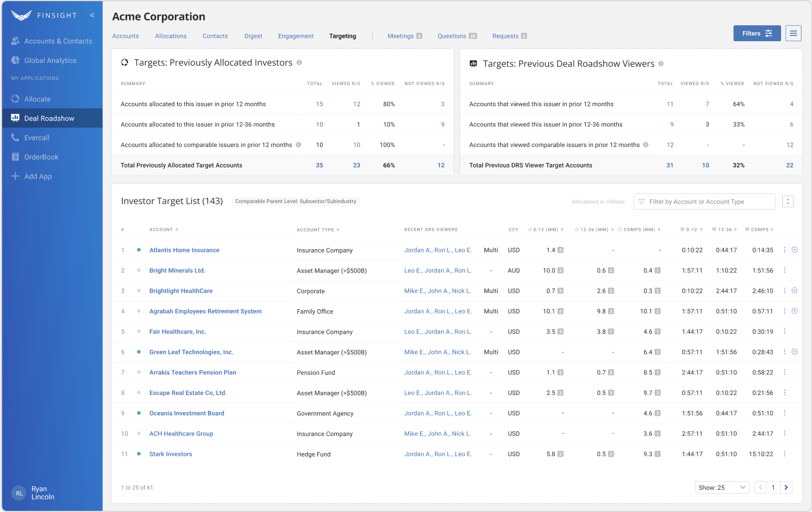Open the Meetings tab
Viewport: 812px width, 512px height.
point(405,36)
